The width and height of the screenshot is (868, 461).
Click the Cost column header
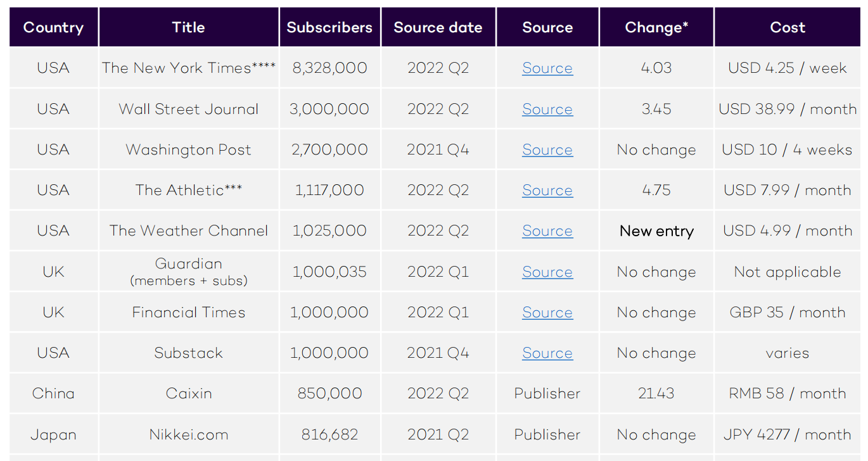pyautogui.click(x=788, y=27)
